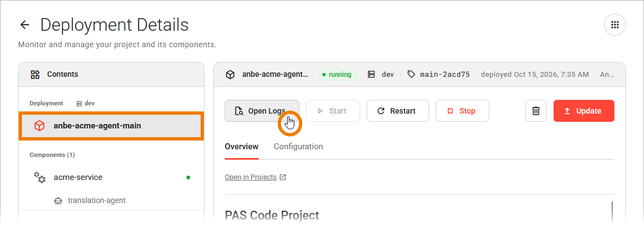Delete the deployment via trash icon
The height and width of the screenshot is (225, 644).
536,111
